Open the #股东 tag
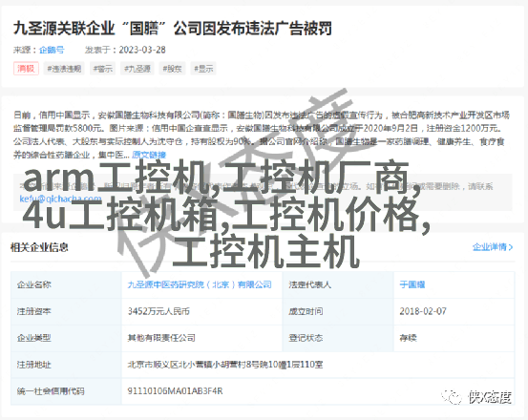Image resolution: width=528 pixels, height=420 pixels. (172, 69)
